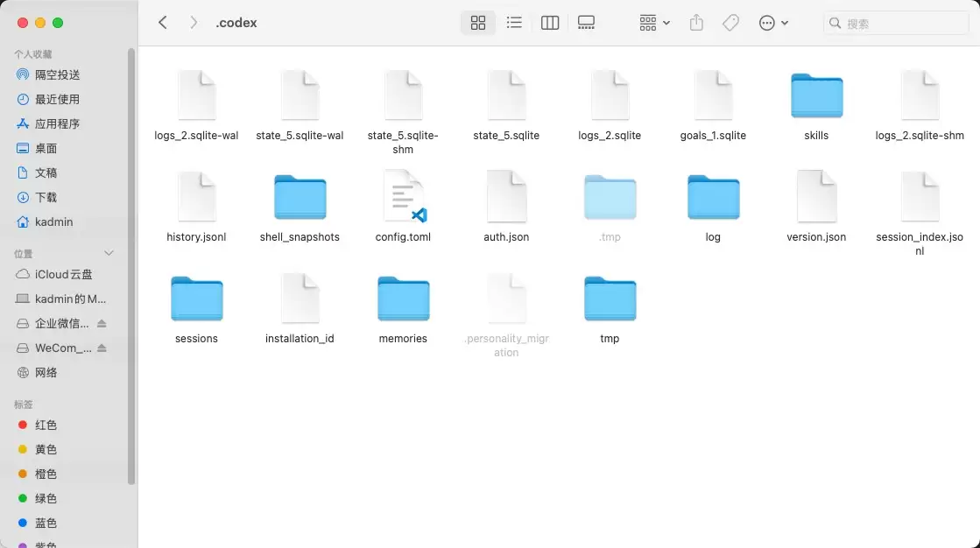The image size is (980, 548).
Task: Select the state_5.sqlite file
Action: 506,105
